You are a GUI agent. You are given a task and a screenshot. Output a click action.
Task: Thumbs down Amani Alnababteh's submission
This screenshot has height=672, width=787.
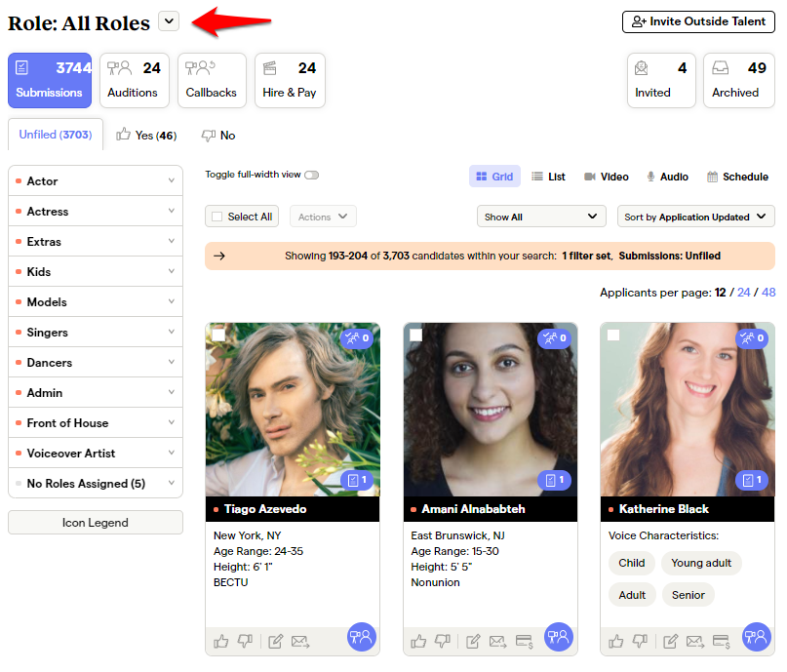[x=443, y=642]
